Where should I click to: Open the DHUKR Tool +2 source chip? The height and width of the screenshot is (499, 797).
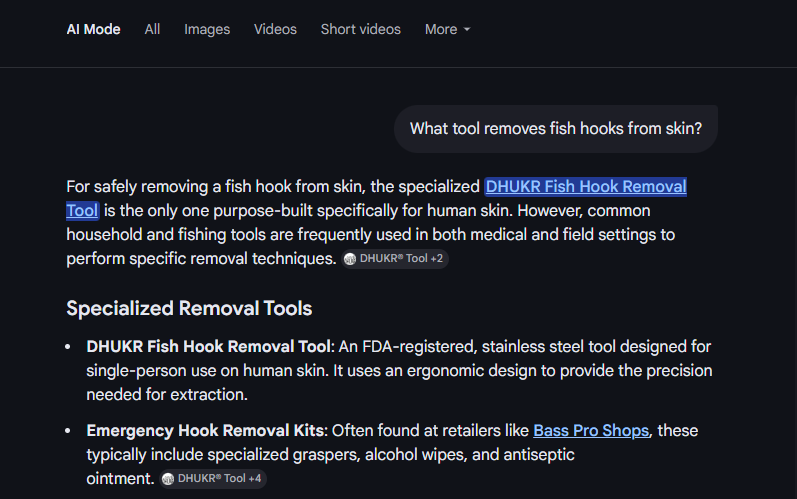click(394, 259)
